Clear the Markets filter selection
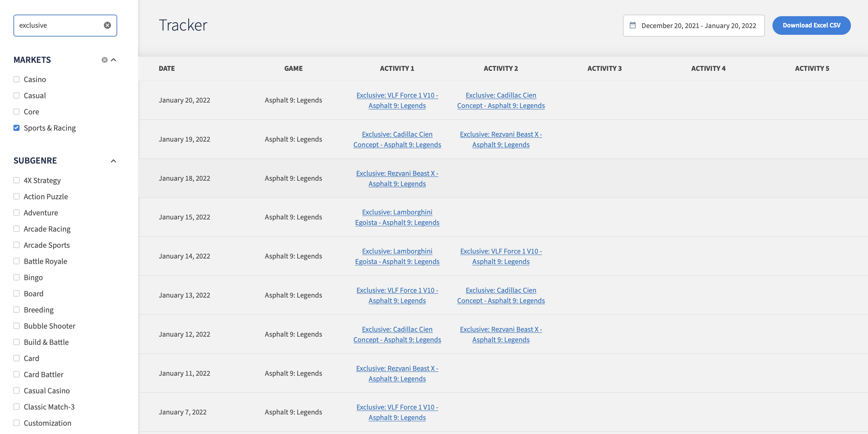The width and height of the screenshot is (868, 434). point(104,60)
